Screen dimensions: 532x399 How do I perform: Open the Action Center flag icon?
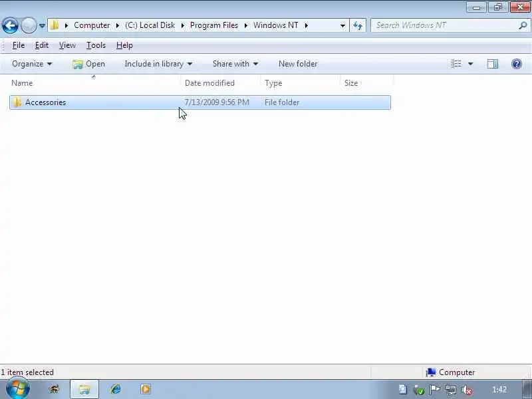tap(435, 390)
